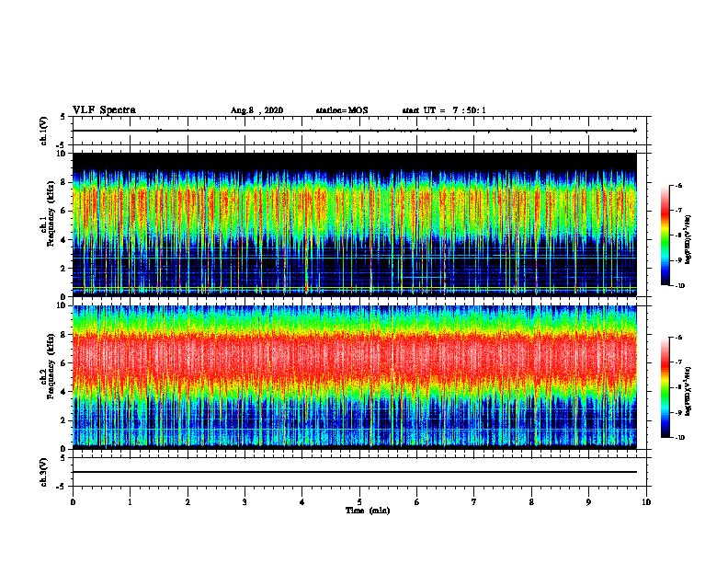Screen dimensions: 728x563
Task: Click the ch.1 color scale "-6" label
Action: pos(678,185)
